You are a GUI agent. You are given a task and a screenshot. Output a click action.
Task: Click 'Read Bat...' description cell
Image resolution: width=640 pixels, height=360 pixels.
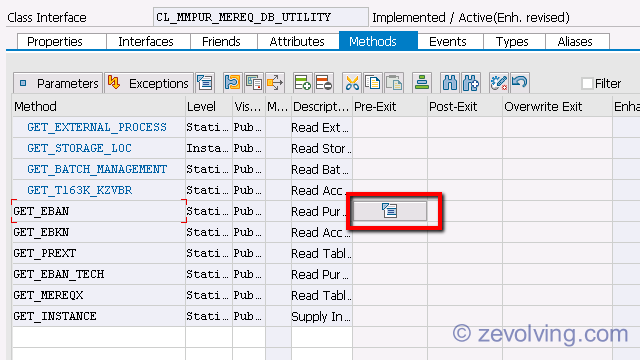(x=321, y=169)
